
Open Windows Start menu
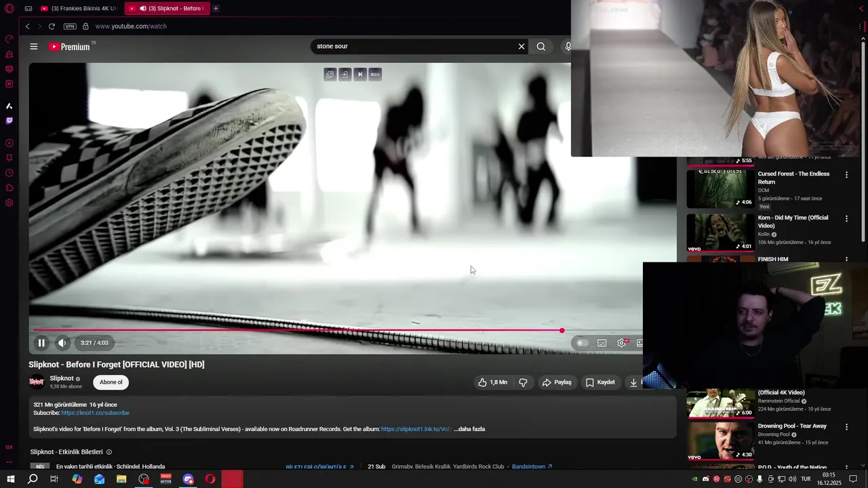coord(10,479)
